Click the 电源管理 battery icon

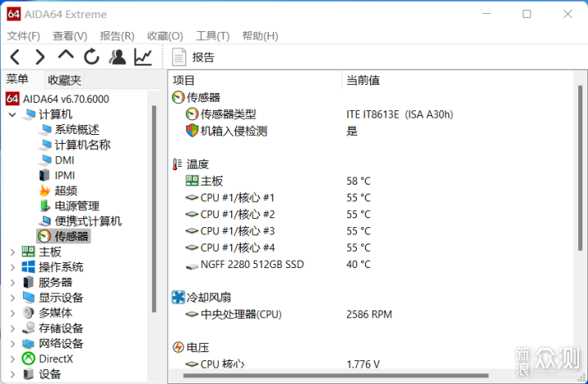[x=45, y=206]
